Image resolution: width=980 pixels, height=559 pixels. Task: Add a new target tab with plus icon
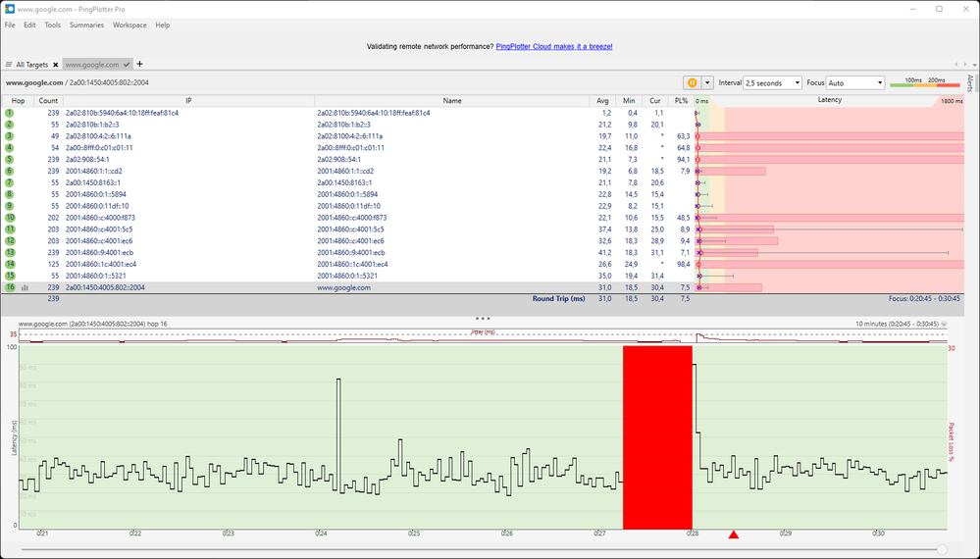pos(139,65)
